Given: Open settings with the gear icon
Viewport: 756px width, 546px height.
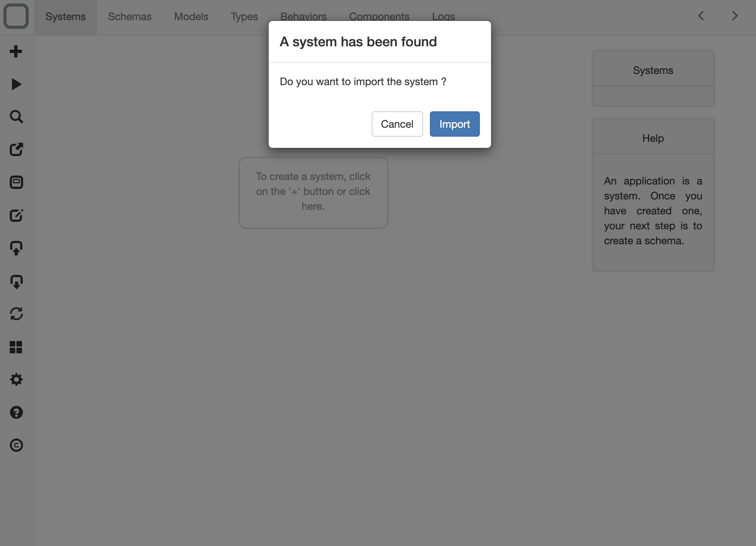Looking at the screenshot, I should 16,379.
